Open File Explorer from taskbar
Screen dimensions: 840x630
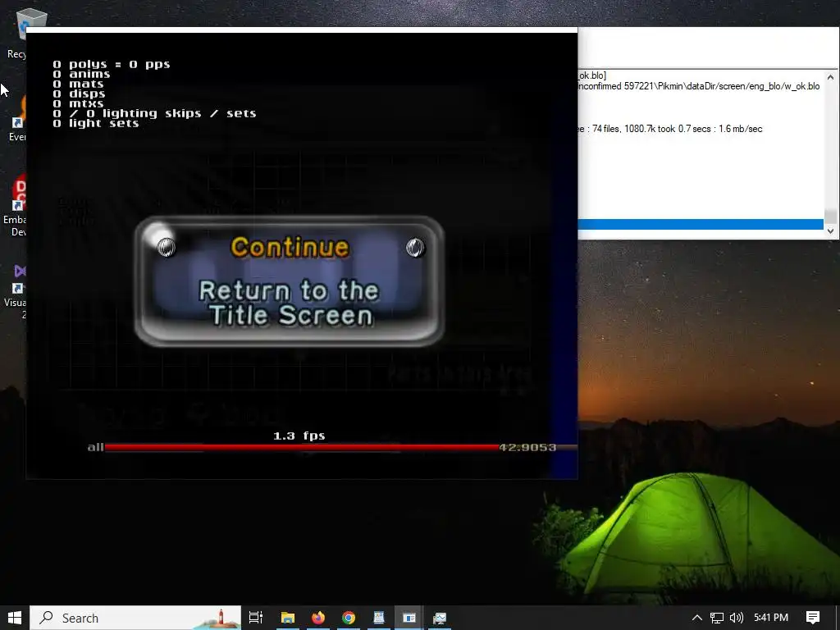point(288,618)
